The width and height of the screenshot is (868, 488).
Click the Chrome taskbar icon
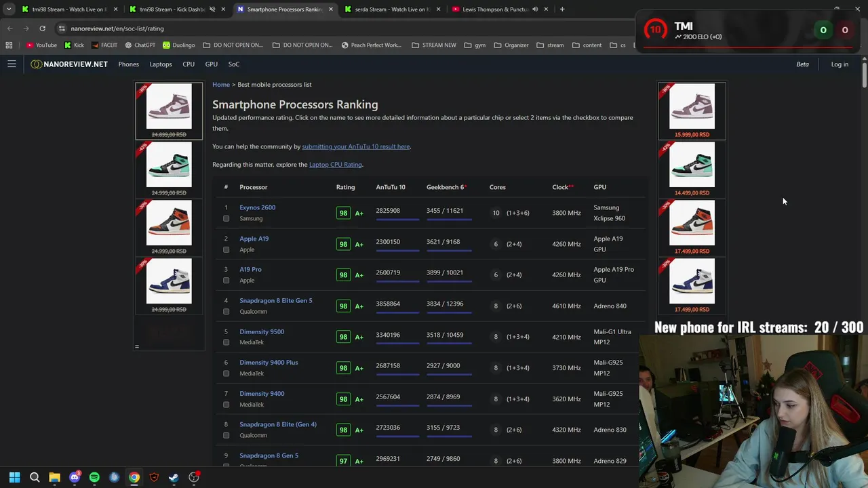pos(134,477)
